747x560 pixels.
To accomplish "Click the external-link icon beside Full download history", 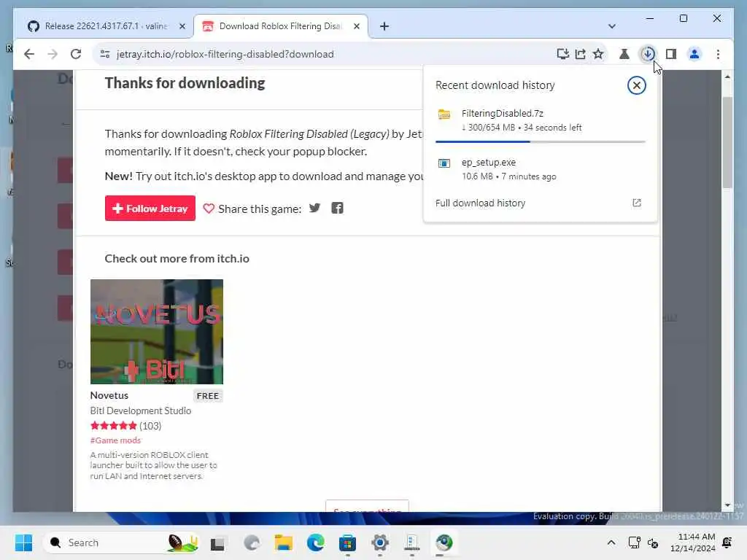I will pyautogui.click(x=636, y=203).
